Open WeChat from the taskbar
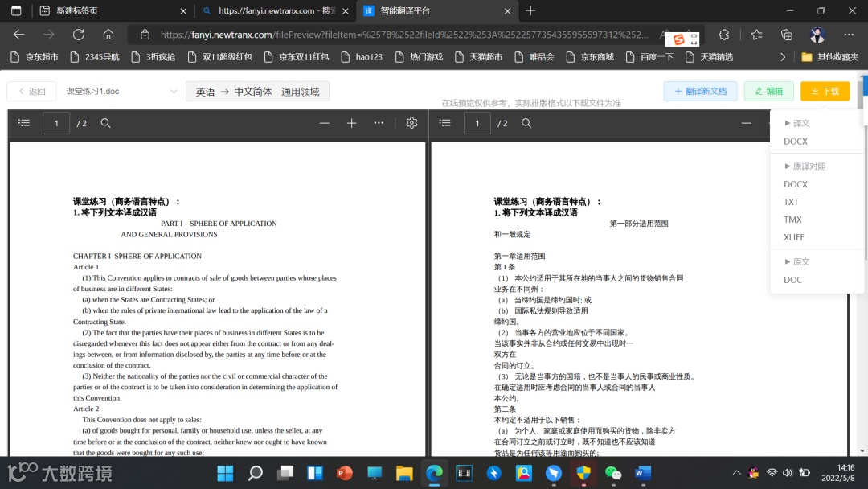This screenshot has width=868, height=489. [612, 473]
